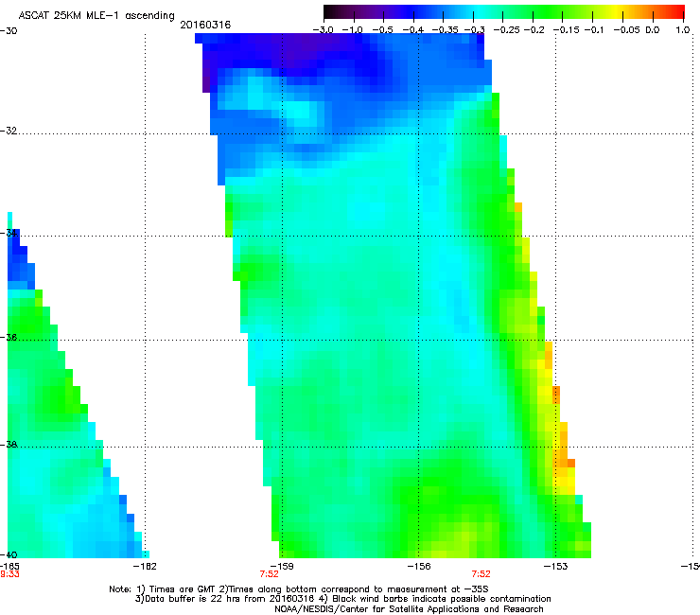
Task: Select the -0.25 color scale value
Action: tap(506, 30)
